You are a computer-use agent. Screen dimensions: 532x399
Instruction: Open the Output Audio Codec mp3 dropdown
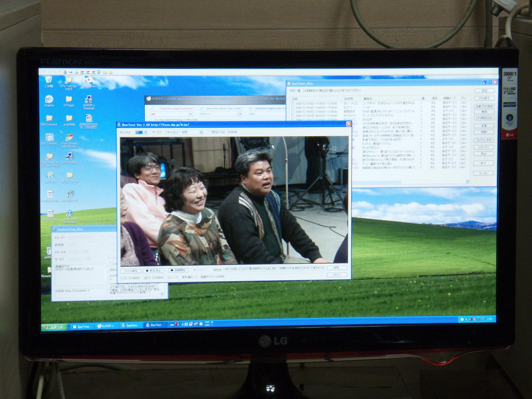[x=267, y=114]
